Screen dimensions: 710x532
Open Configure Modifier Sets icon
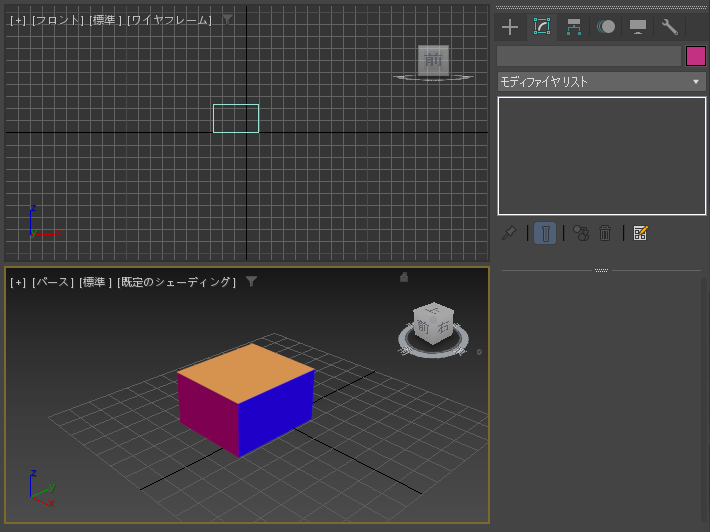click(640, 233)
